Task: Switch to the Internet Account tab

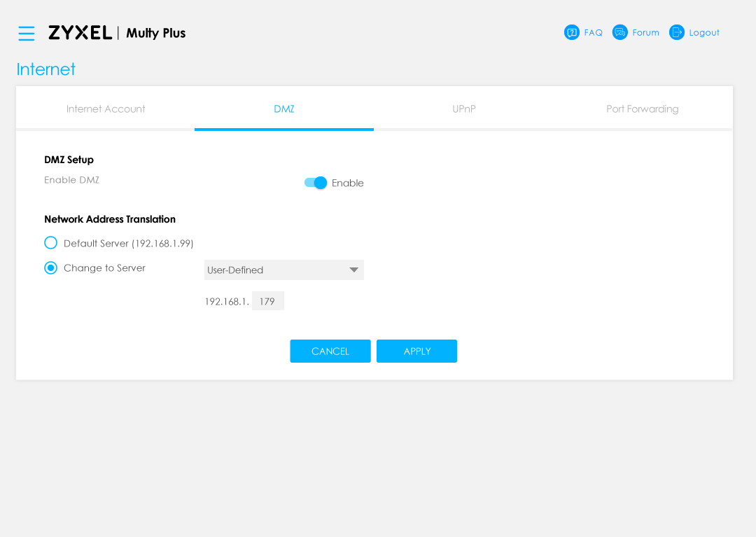Action: (106, 109)
